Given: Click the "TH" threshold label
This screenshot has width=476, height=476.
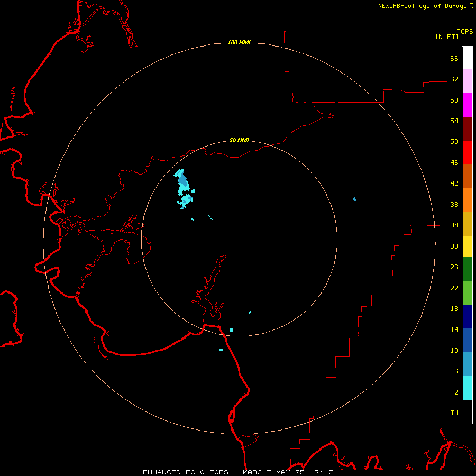Looking at the screenshot, I should coord(454,413).
